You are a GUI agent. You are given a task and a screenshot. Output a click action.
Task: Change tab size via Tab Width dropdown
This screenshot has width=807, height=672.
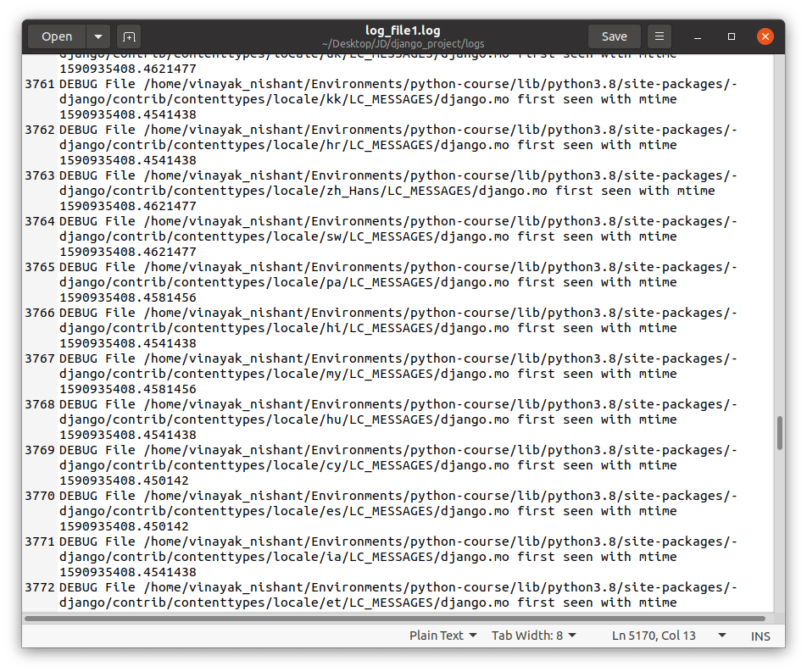(x=533, y=635)
